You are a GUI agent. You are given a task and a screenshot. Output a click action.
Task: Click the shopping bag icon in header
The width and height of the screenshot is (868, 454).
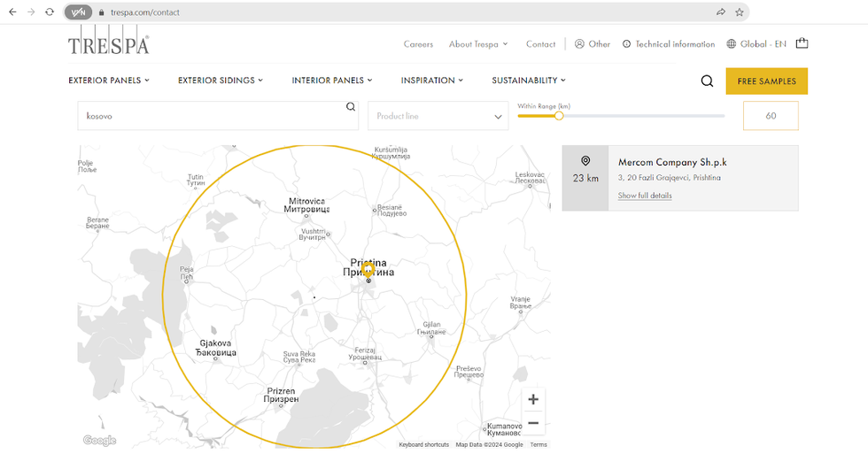(802, 43)
